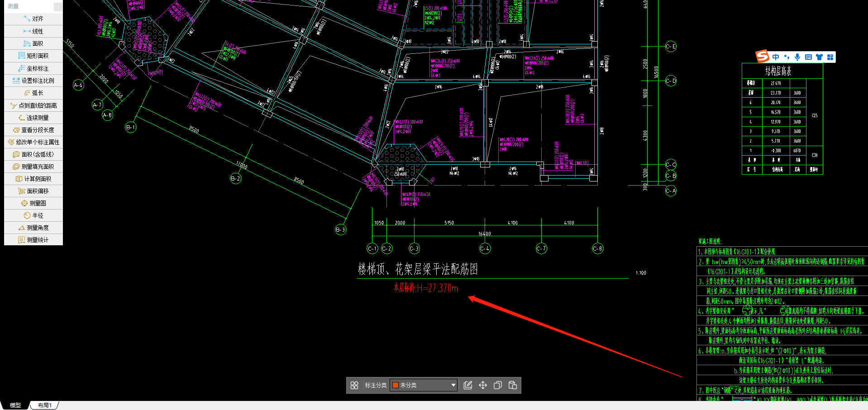
Task: Open 查看分段长度 segment length viewer
Action: tap(33, 130)
